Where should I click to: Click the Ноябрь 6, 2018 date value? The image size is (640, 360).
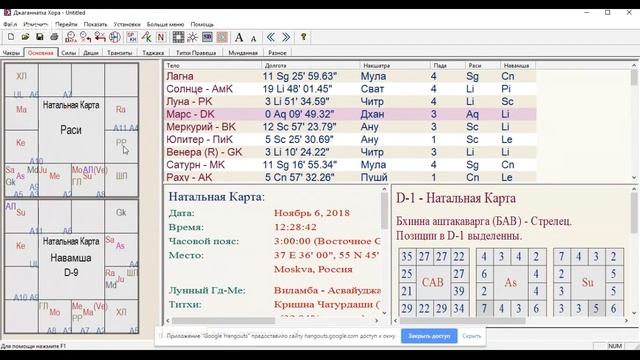tap(312, 213)
